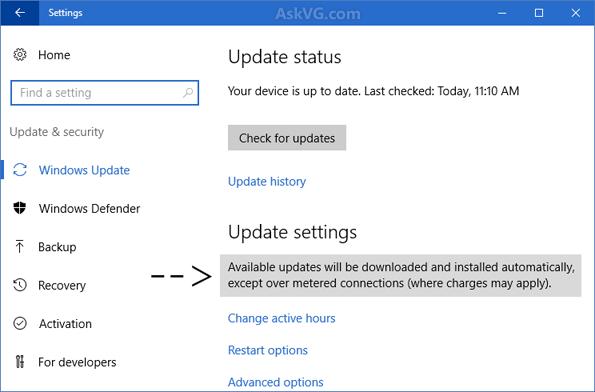Open Home settings page
This screenshot has height=392, width=595.
[54, 55]
